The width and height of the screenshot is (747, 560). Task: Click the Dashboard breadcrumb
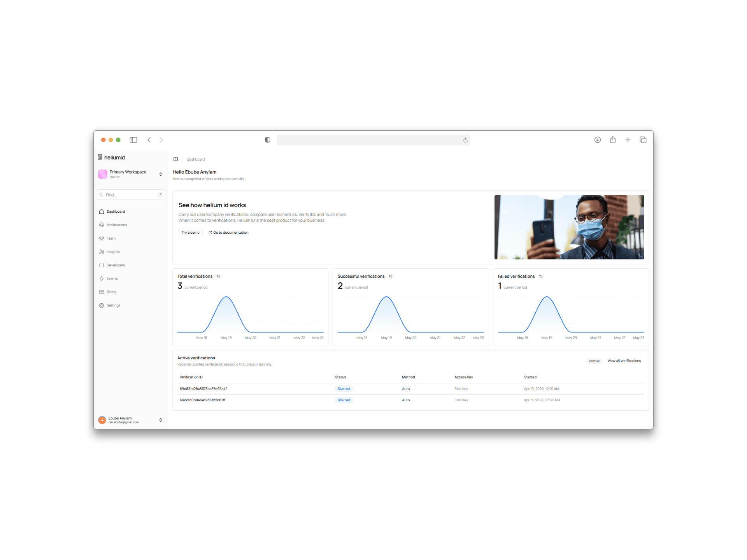196,159
